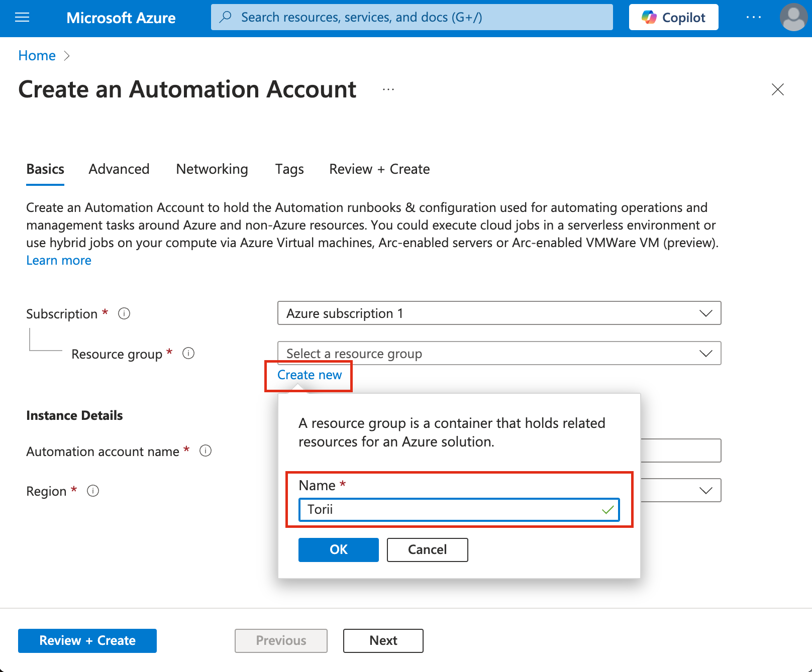The width and height of the screenshot is (812, 672).
Task: Open Copilot assistant
Action: click(673, 18)
